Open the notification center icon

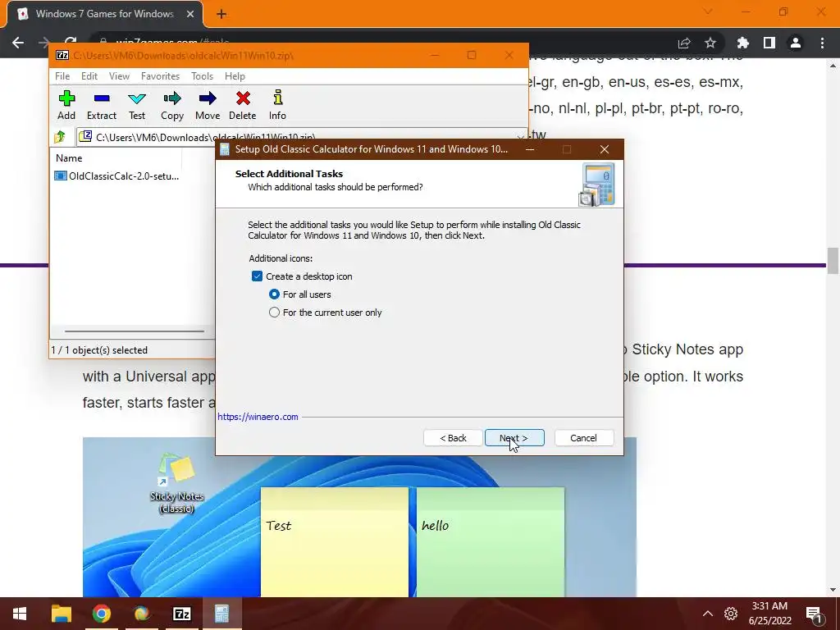click(x=813, y=614)
